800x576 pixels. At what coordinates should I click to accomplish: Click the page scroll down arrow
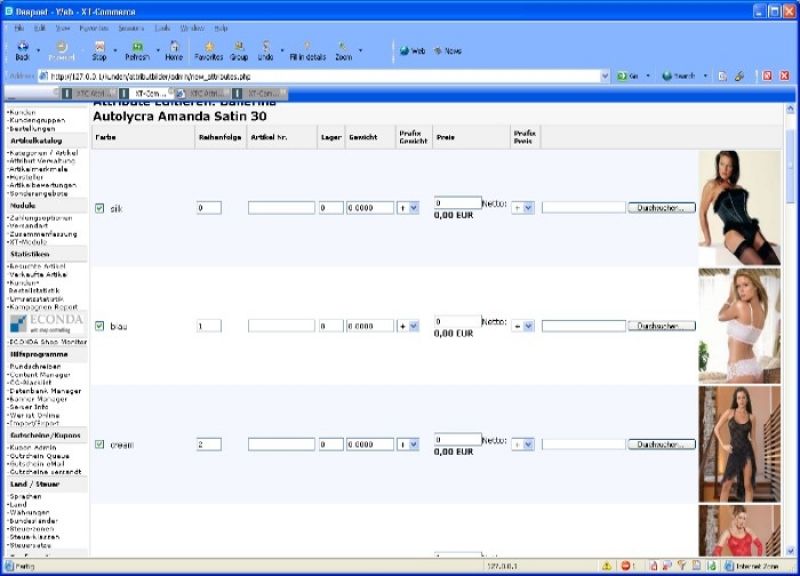click(x=790, y=551)
